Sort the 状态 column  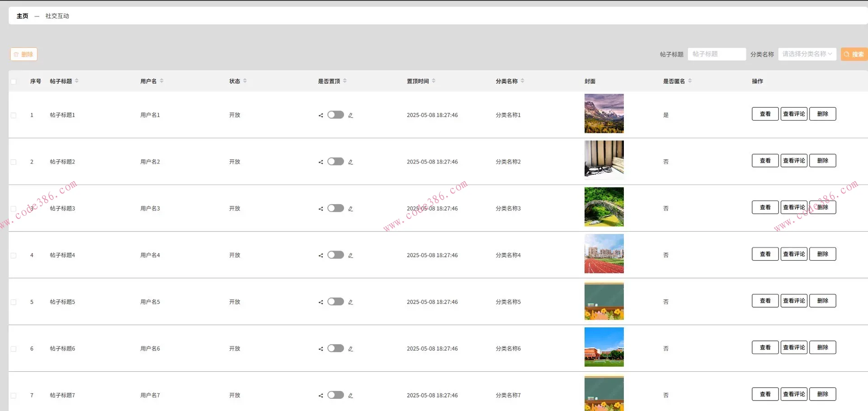point(245,81)
